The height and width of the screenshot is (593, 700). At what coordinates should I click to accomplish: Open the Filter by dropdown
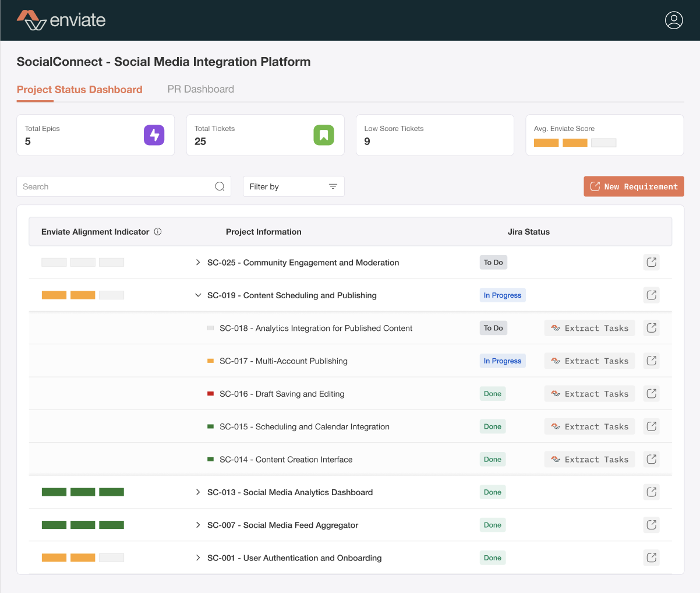(294, 186)
